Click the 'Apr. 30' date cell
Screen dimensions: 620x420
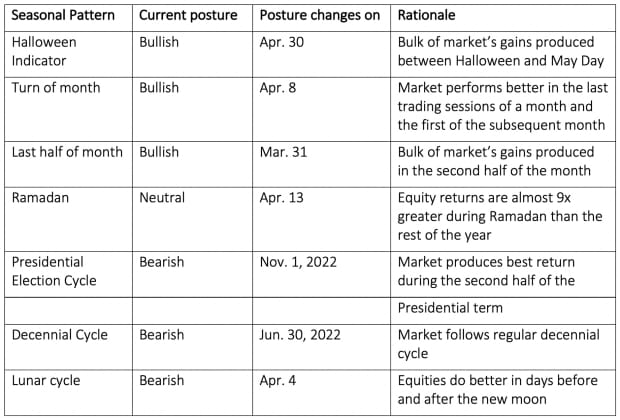point(281,43)
